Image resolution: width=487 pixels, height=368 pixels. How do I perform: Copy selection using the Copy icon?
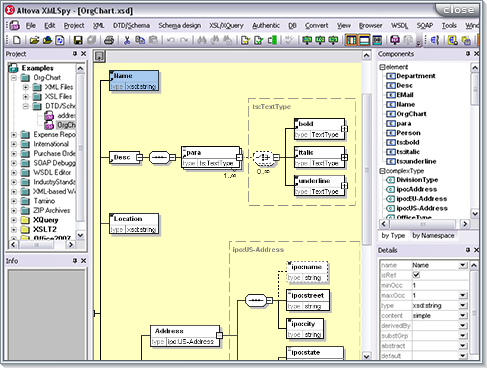pos(140,40)
